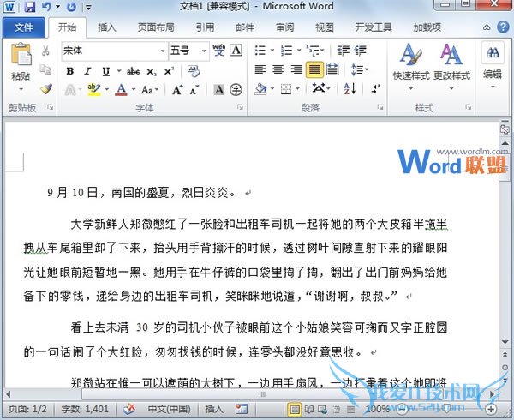The width and height of the screenshot is (514, 420).
Task: Click the shading paint bucket button
Action: pyautogui.click(x=260, y=88)
